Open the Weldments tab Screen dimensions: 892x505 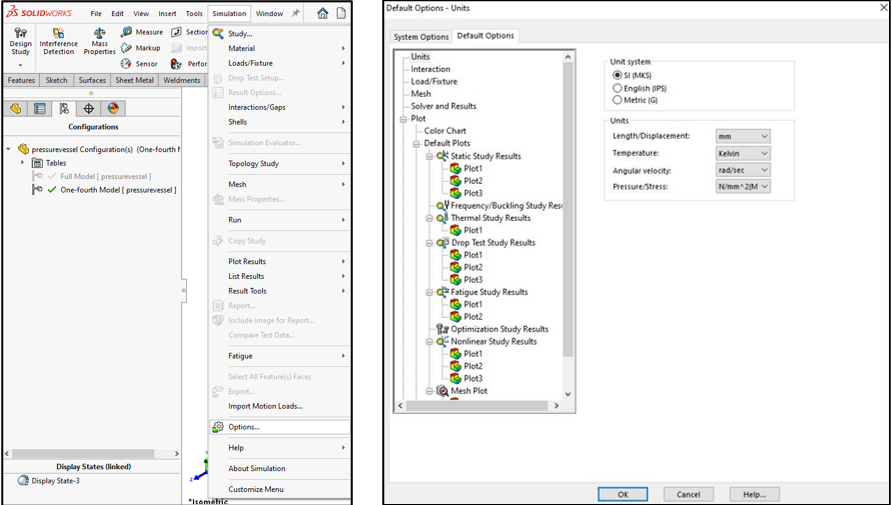click(x=181, y=80)
